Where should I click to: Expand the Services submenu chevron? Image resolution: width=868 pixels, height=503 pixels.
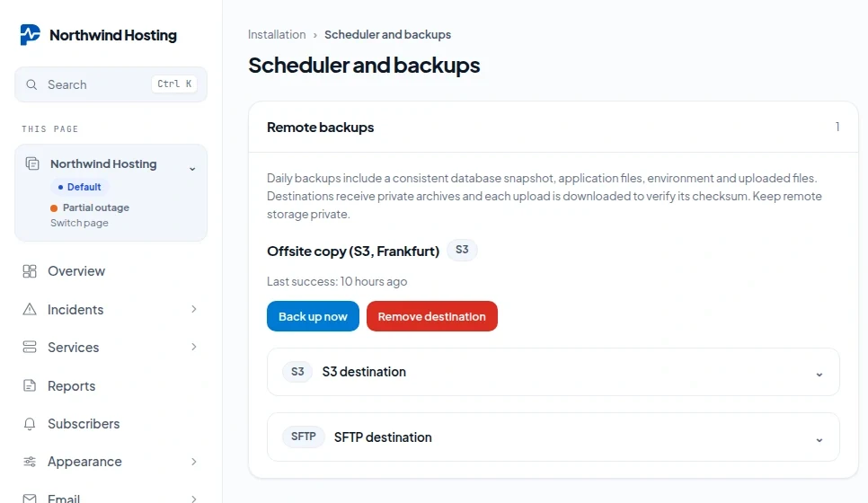pos(194,347)
